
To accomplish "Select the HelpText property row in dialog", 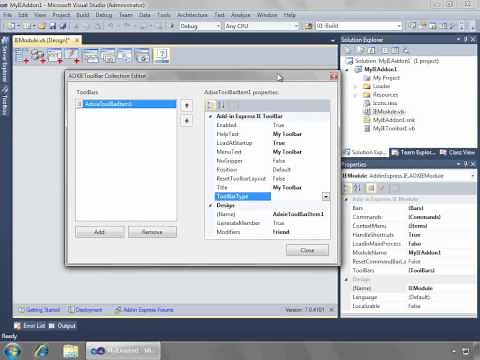I will pos(268,134).
